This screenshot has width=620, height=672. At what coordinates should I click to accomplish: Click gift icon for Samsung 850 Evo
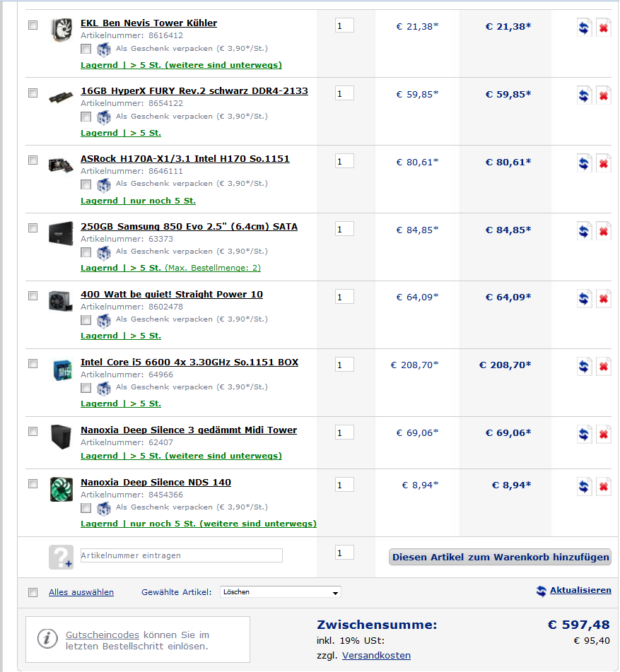(x=103, y=253)
